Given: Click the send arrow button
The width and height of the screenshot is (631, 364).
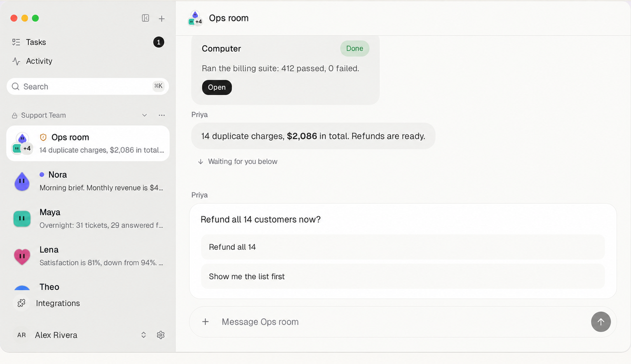Looking at the screenshot, I should (601, 322).
